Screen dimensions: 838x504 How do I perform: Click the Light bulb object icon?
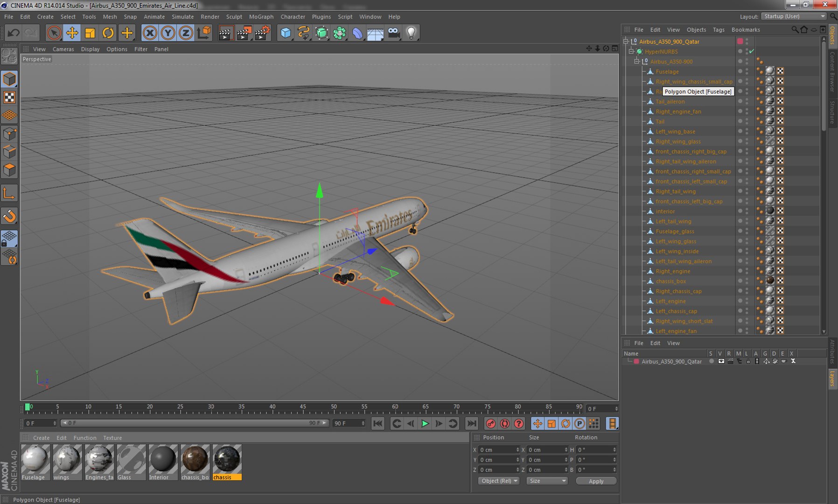411,33
